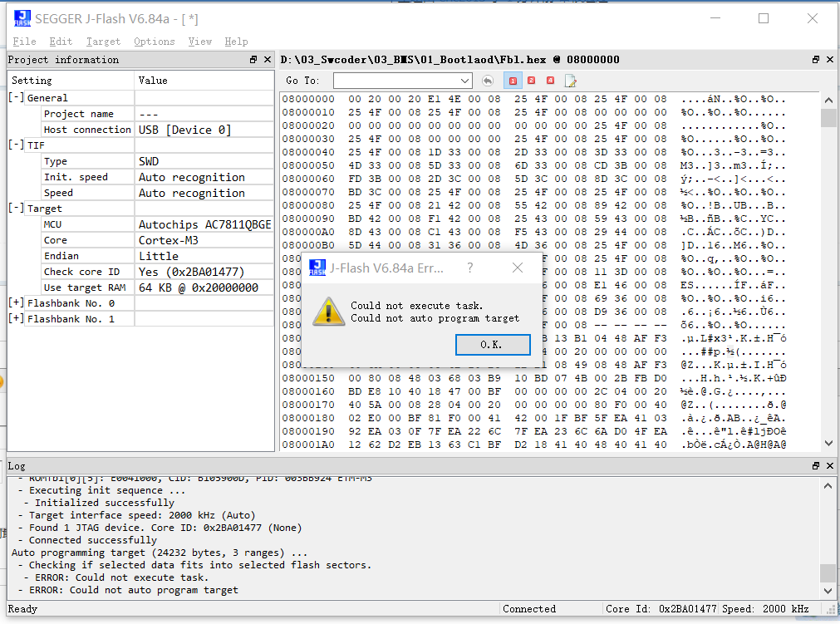Image resolution: width=840 pixels, height=624 pixels.
Task: Select 4-byte display width icon
Action: [550, 81]
